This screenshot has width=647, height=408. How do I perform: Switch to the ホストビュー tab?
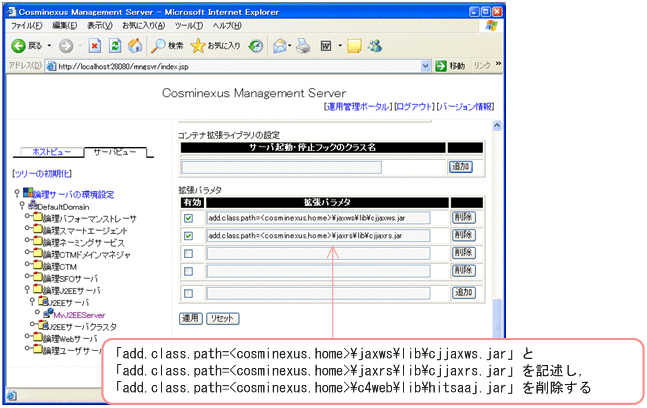point(51,151)
